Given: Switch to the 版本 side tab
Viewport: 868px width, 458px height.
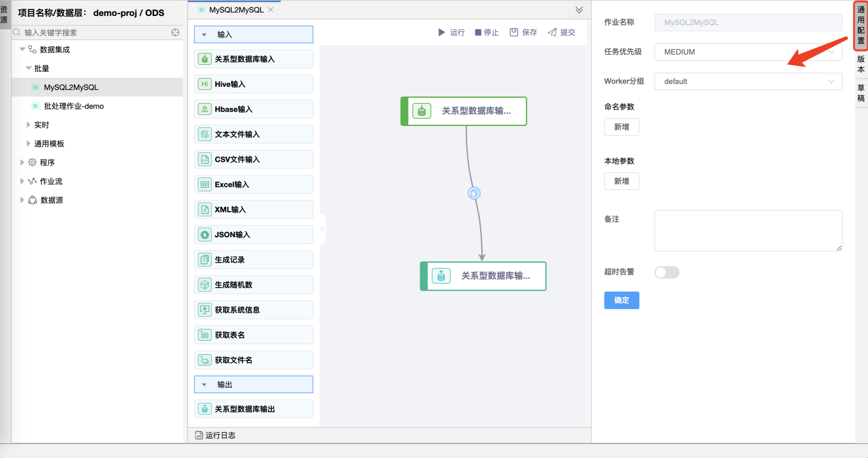Looking at the screenshot, I should pos(860,64).
